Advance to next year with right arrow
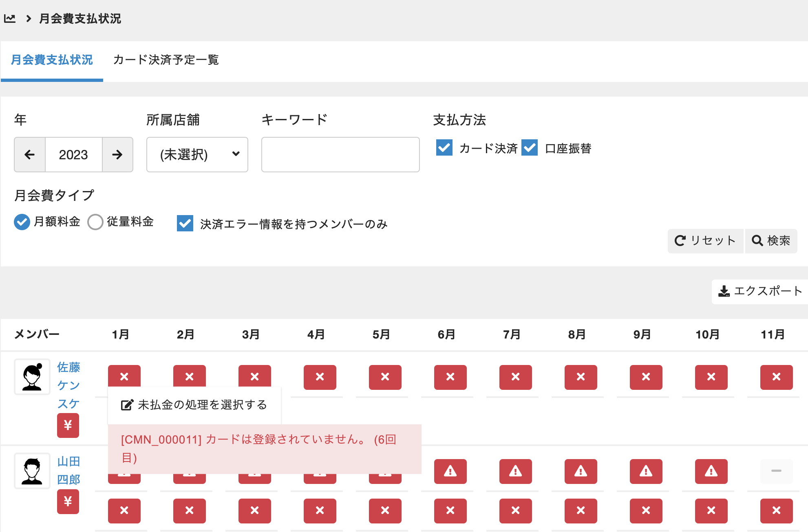 [117, 155]
